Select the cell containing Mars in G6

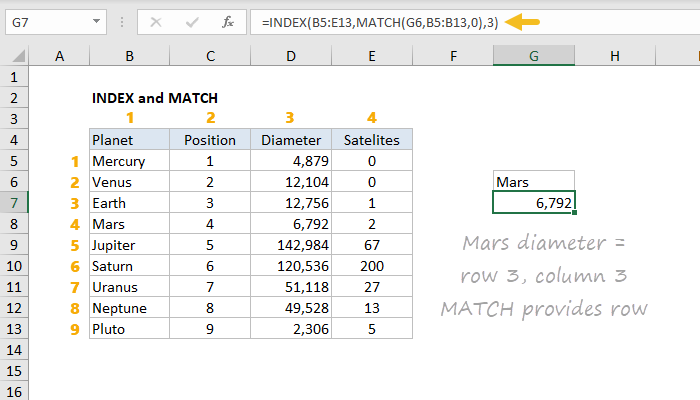pyautogui.click(x=533, y=182)
